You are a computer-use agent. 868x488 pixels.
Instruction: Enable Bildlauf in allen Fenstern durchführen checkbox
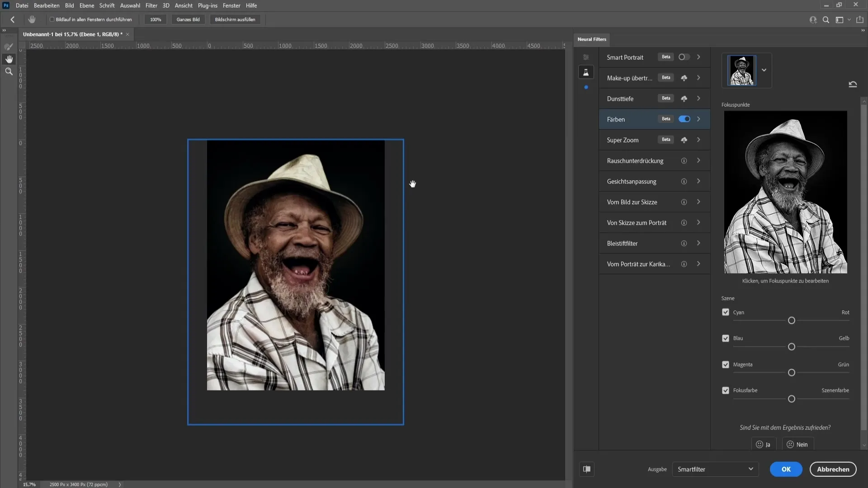pyautogui.click(x=52, y=19)
